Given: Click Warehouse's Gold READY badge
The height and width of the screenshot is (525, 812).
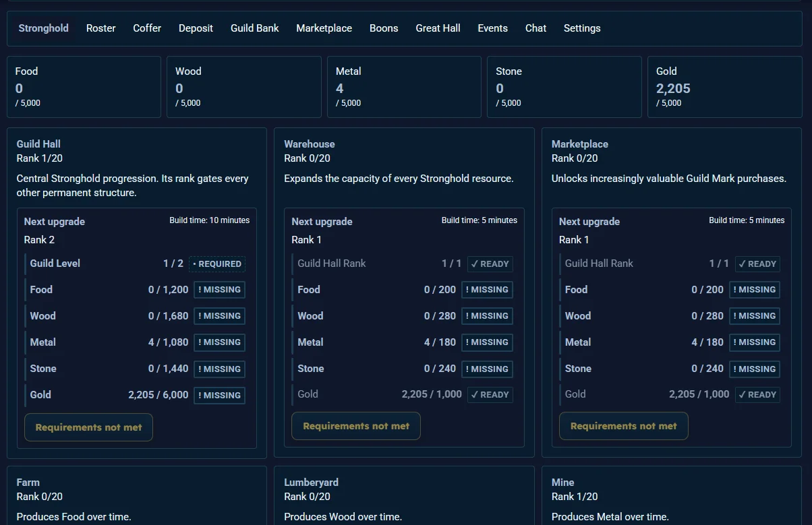Looking at the screenshot, I should click(490, 395).
